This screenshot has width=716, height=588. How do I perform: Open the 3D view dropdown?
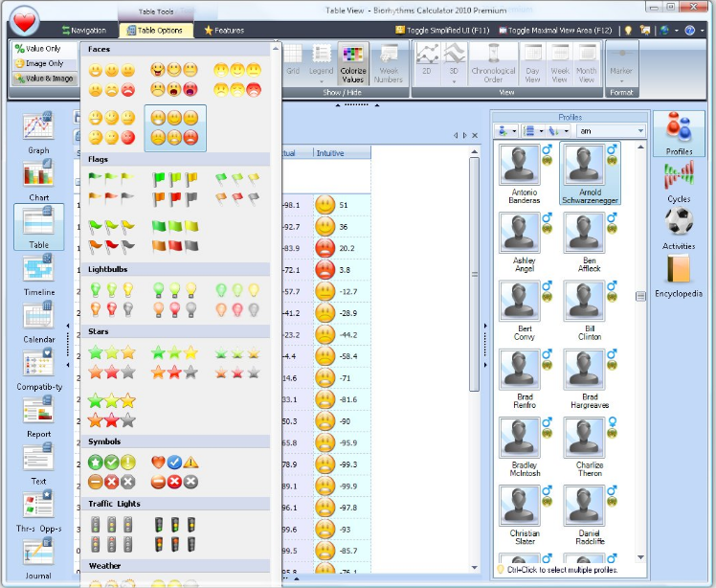[x=454, y=64]
